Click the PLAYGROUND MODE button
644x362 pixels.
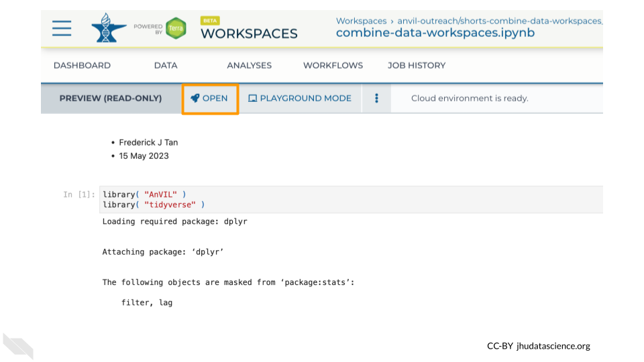(x=301, y=99)
